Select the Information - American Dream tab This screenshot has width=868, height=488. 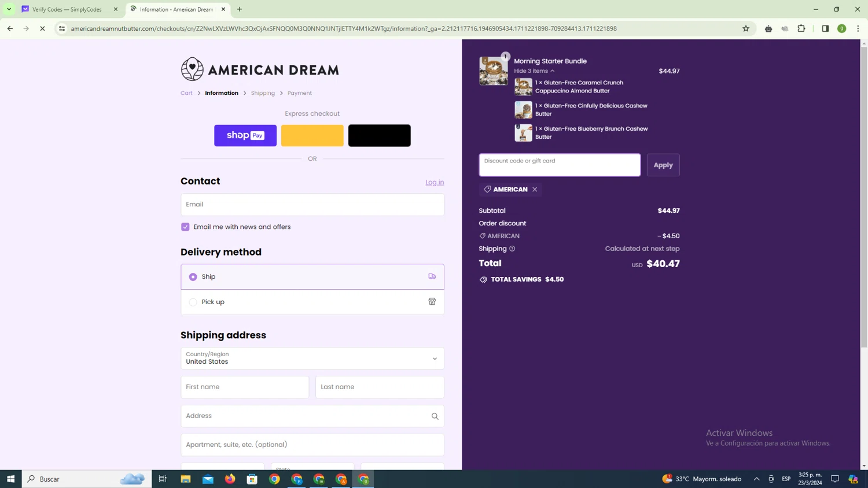(x=176, y=9)
